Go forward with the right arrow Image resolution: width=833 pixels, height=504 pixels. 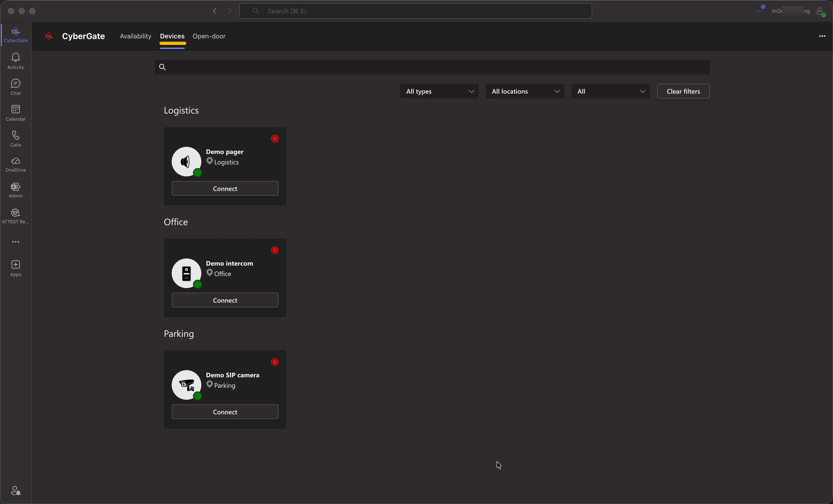(x=230, y=11)
